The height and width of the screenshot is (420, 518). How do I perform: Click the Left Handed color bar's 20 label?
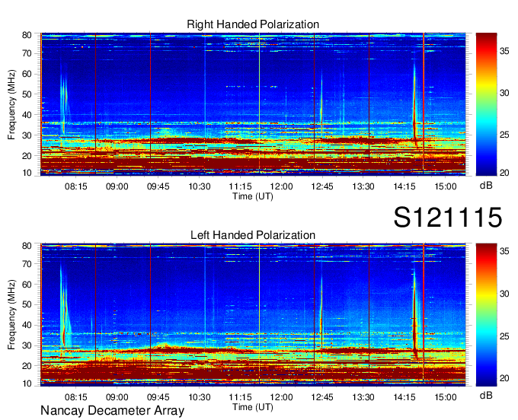(504, 378)
